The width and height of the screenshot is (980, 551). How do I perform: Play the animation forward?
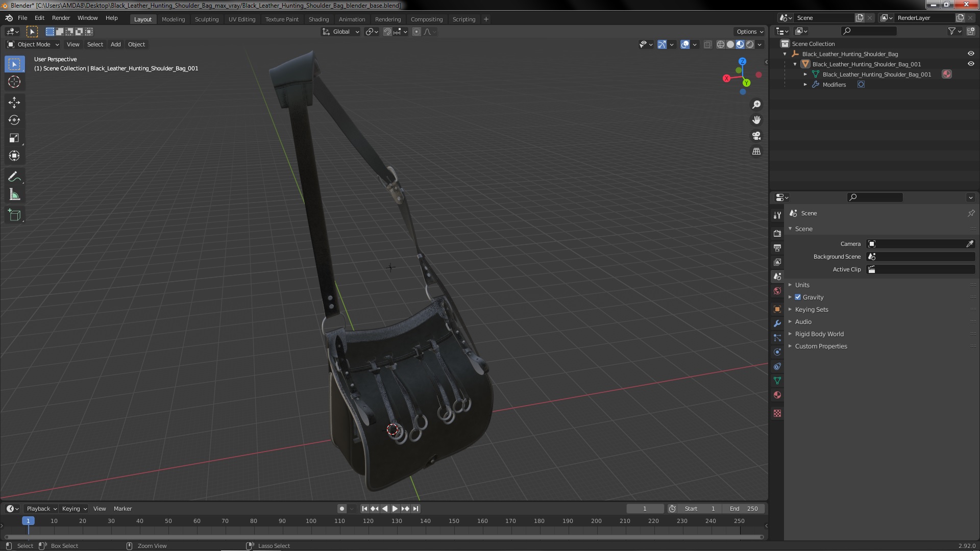[x=395, y=509]
